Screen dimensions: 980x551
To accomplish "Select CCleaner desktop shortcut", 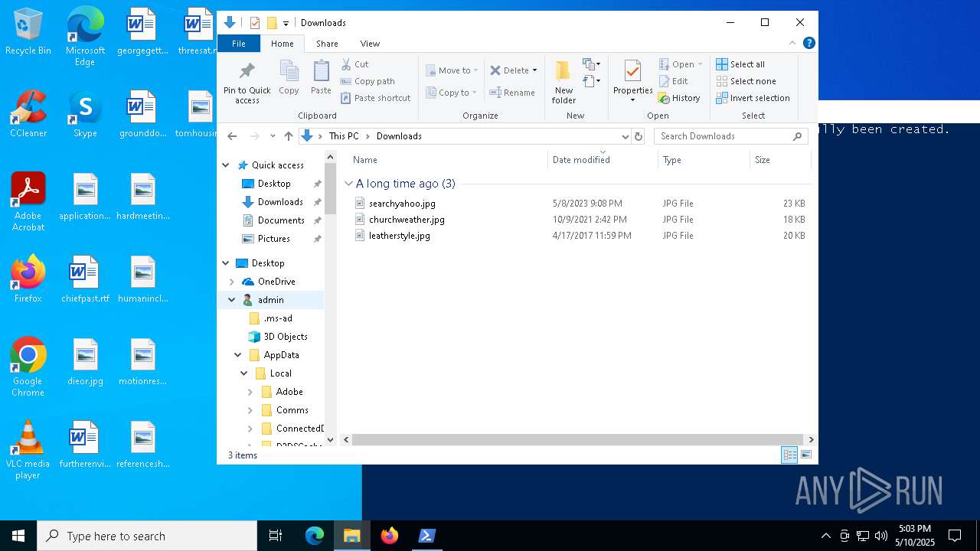I will 28,114.
